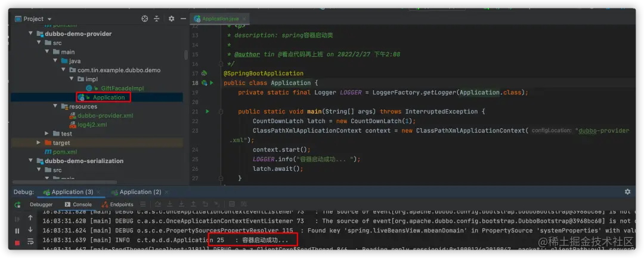
Task: Run main method from line 21 gutter
Action: [x=208, y=112]
